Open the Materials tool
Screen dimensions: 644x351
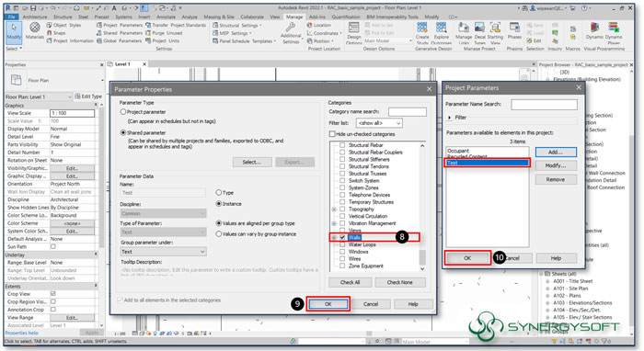click(35, 31)
